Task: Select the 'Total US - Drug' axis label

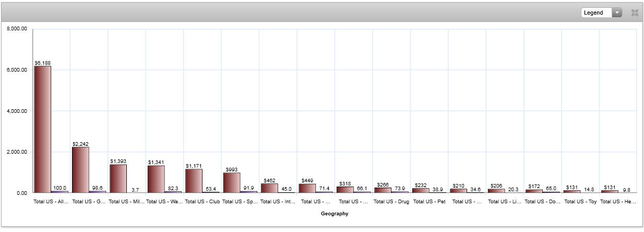Action: pos(391,201)
